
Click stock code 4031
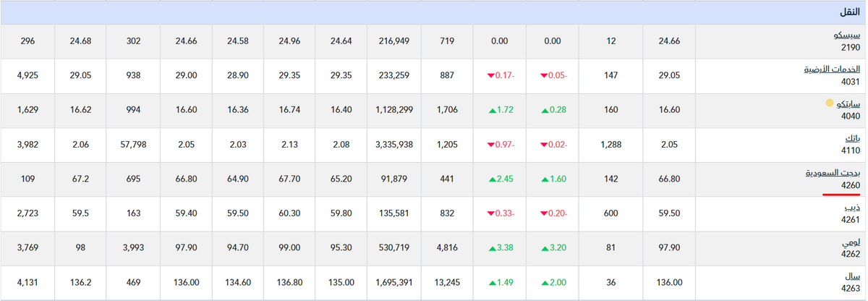pos(851,82)
